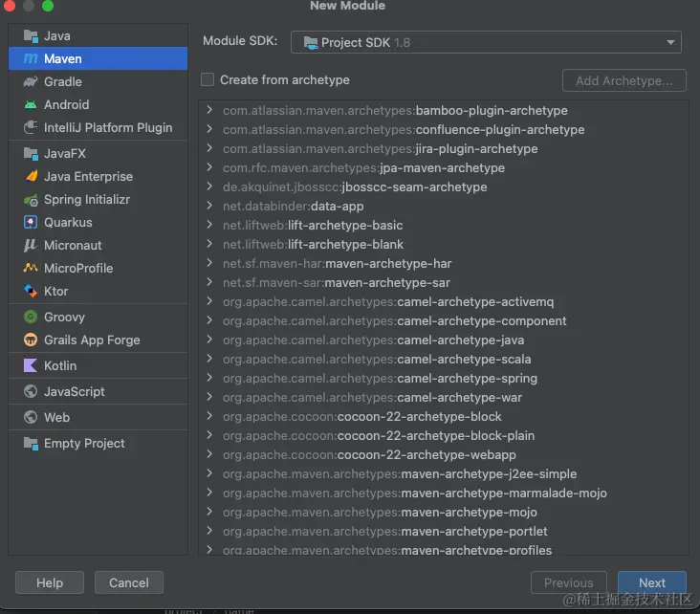
Task: Select Quarkus label in sidebar
Action: click(68, 223)
